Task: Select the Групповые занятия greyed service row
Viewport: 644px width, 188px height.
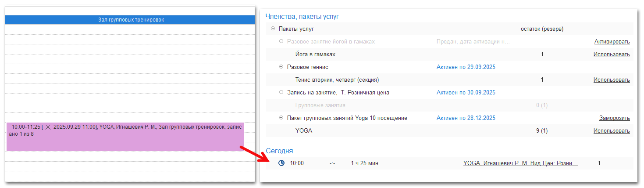Action: click(320, 105)
